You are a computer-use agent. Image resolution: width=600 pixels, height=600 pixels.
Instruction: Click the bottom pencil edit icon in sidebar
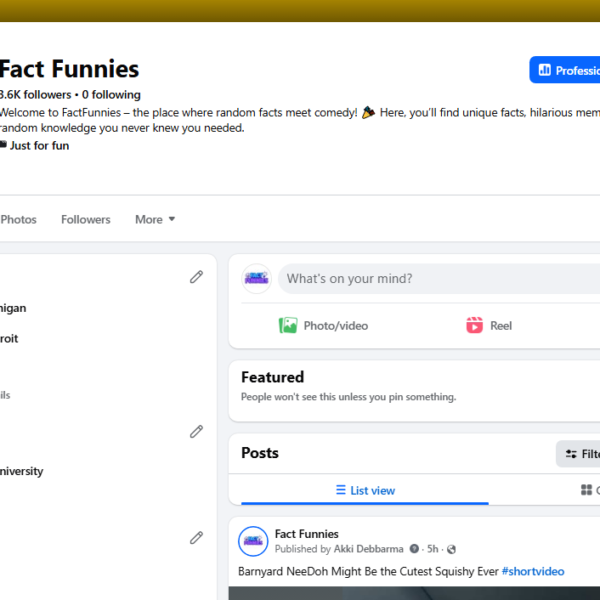click(196, 538)
